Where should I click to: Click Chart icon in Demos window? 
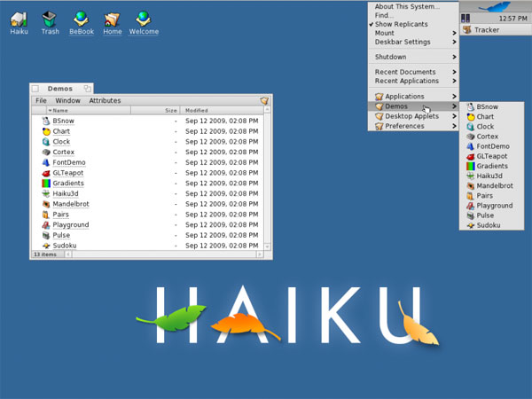pos(46,131)
